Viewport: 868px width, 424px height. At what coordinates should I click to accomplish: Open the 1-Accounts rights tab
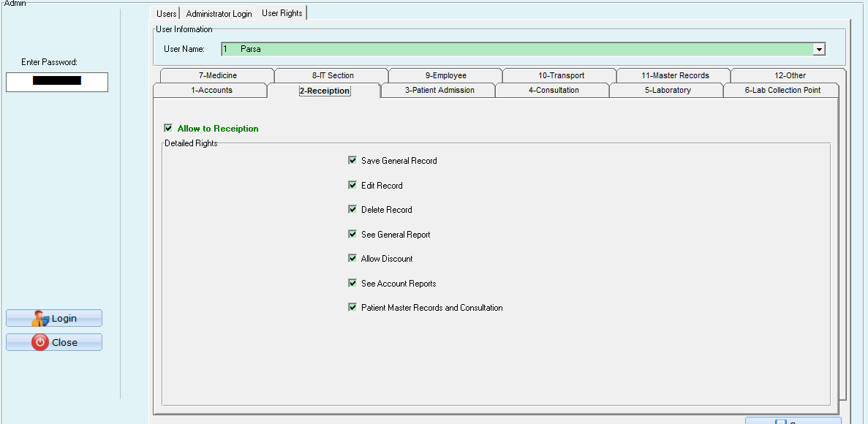tap(210, 90)
